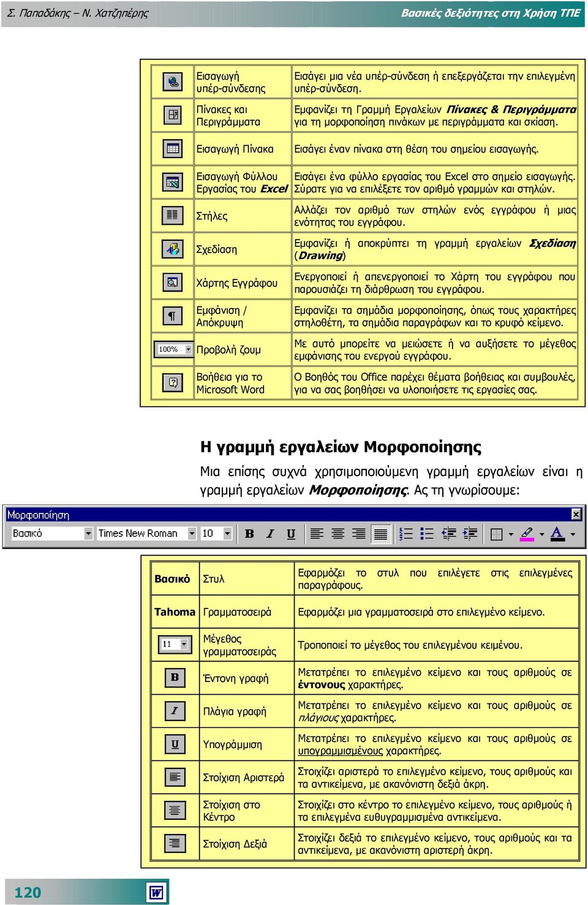Viewport: 588px width, 905px height.
Task: Click the Tables and Borders icon beside Πίνακες και Περιγράμματα
Action: pos(173,115)
